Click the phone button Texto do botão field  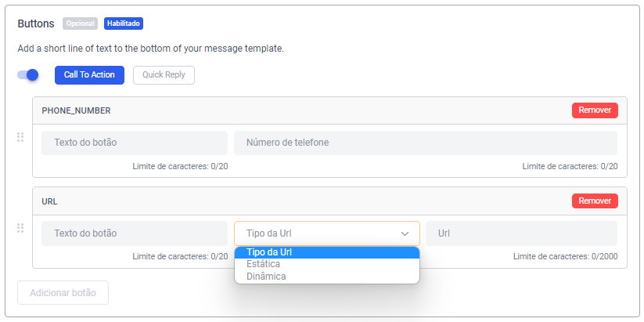point(135,143)
